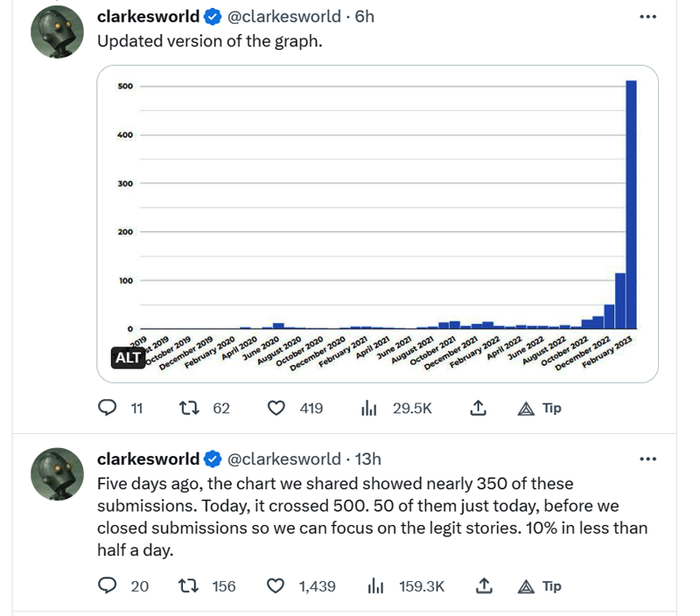Reply to the 'Five days ago' tweet
The height and width of the screenshot is (616, 700).
tap(108, 586)
